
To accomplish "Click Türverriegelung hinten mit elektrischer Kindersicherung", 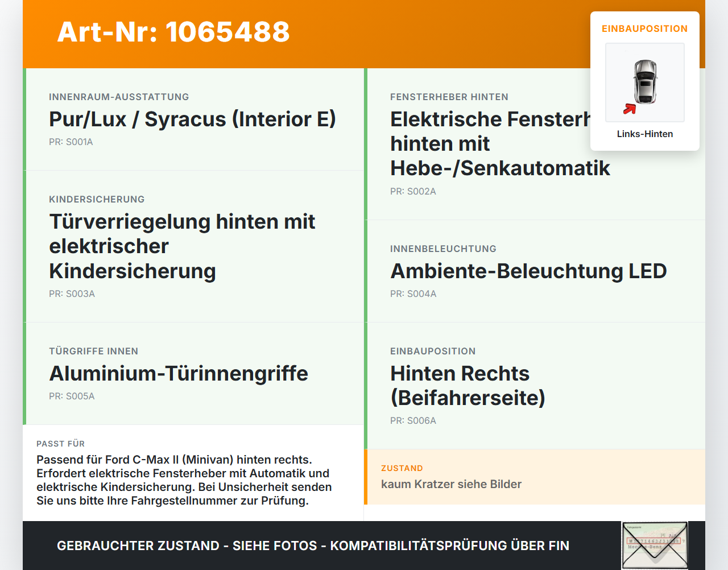I will point(182,246).
